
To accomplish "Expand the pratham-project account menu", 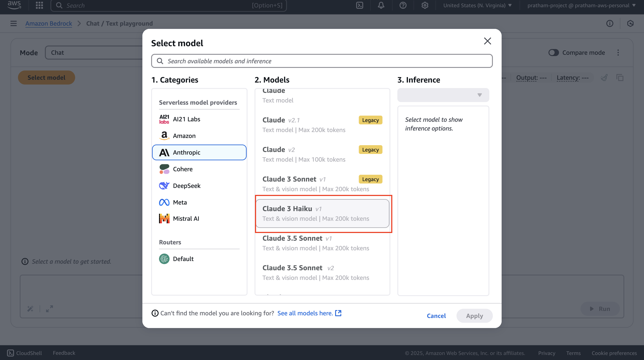I will [581, 5].
